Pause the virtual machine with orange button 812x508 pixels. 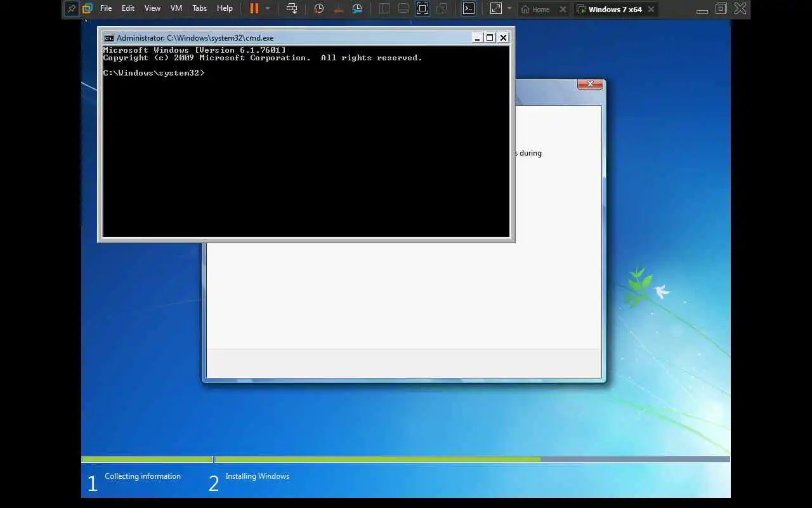(254, 9)
